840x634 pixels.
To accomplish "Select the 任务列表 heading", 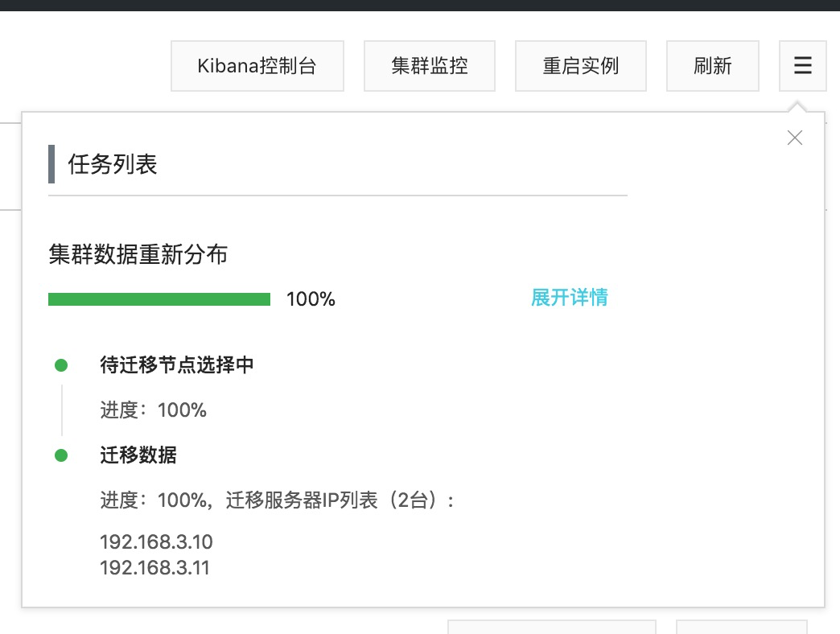I will [x=113, y=165].
